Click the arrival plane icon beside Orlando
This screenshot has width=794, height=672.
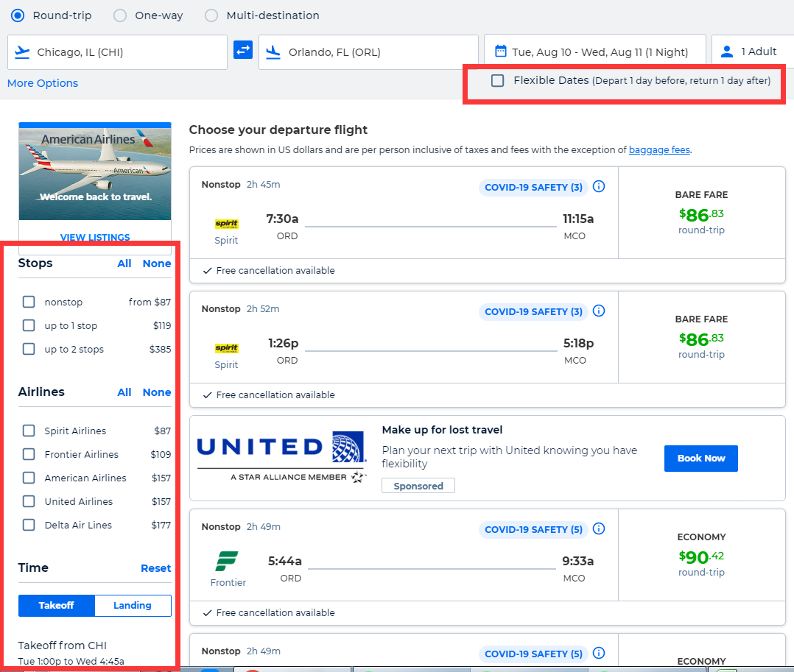point(274,52)
